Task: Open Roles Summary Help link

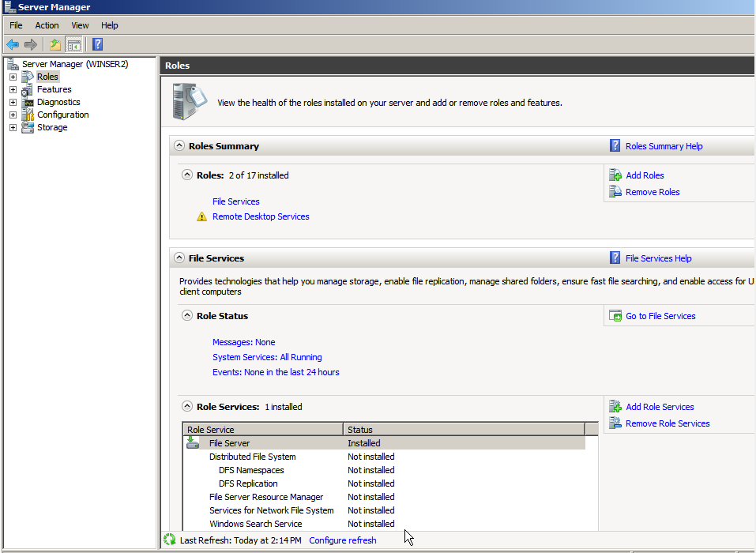Action: (664, 146)
